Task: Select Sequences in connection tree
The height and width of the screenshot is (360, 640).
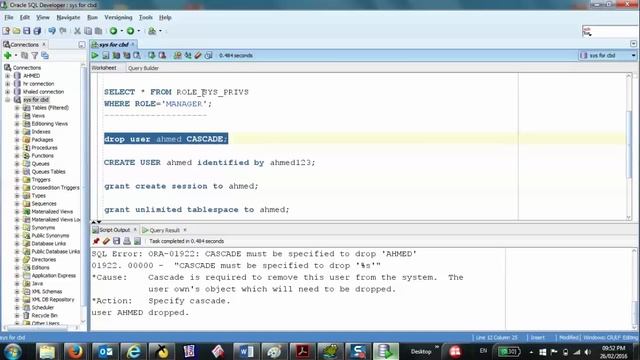Action: click(x=44, y=204)
